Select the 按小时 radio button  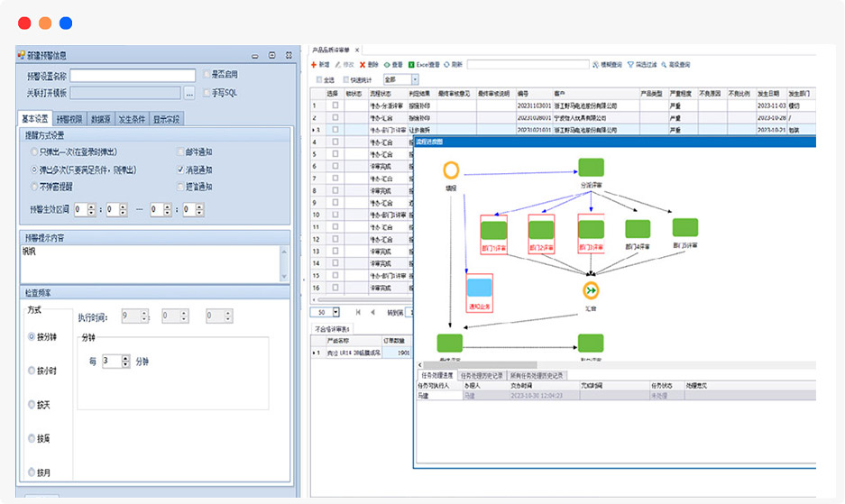pos(32,371)
